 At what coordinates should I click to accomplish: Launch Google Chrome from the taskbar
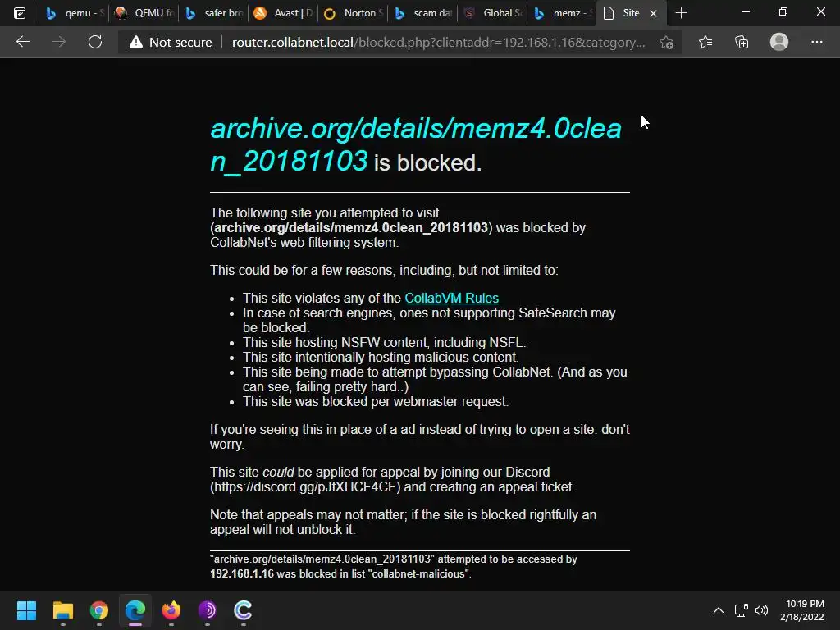coord(99,610)
